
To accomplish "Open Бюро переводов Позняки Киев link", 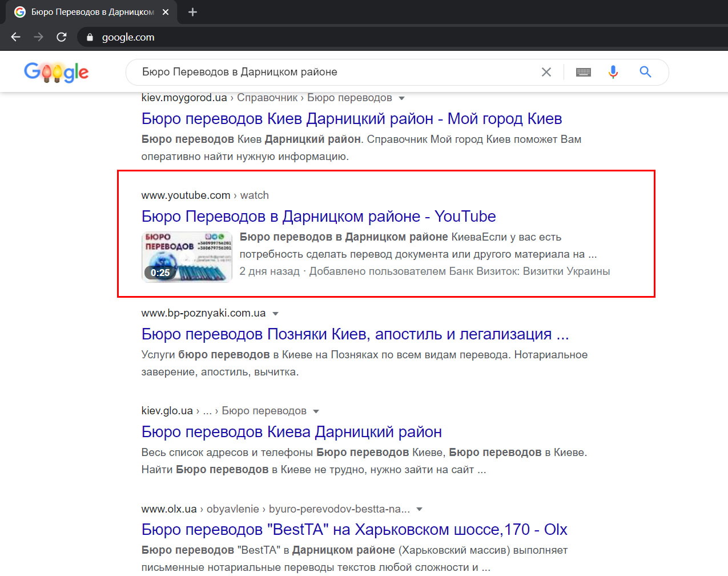I will click(x=355, y=334).
